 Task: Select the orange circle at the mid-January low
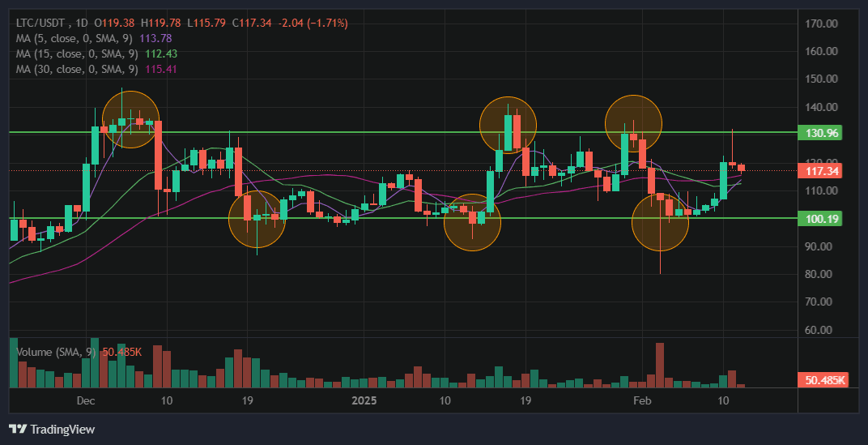pyautogui.click(x=472, y=222)
